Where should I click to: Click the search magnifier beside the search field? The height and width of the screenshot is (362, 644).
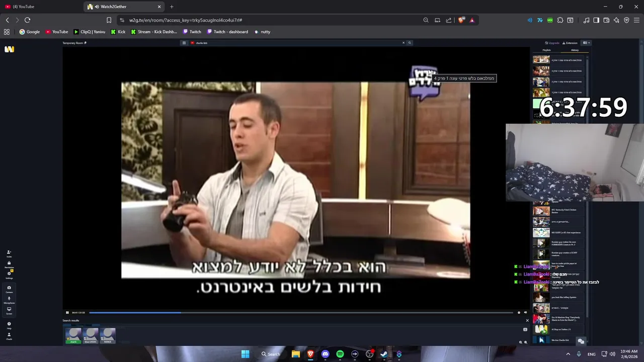tap(410, 43)
